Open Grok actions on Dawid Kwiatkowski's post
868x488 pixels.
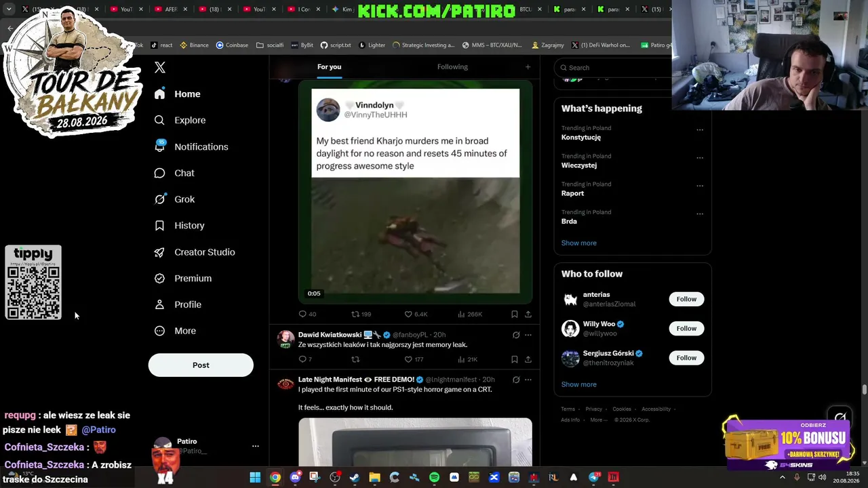516,335
